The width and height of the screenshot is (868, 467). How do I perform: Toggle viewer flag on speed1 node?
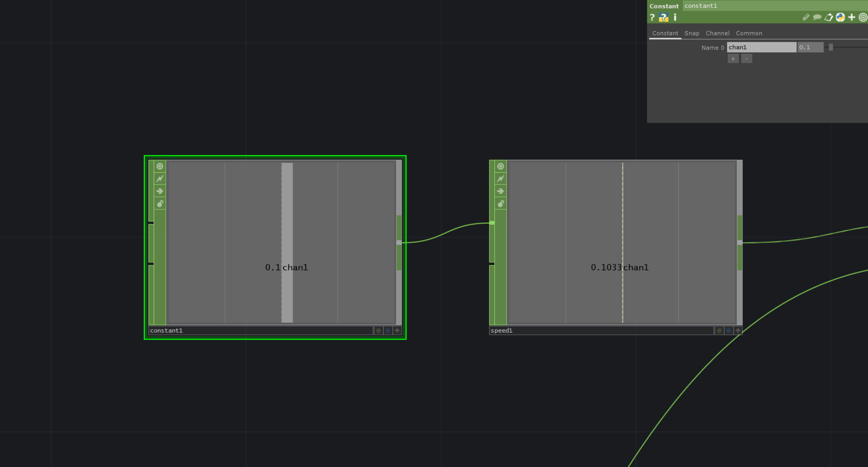pos(500,167)
